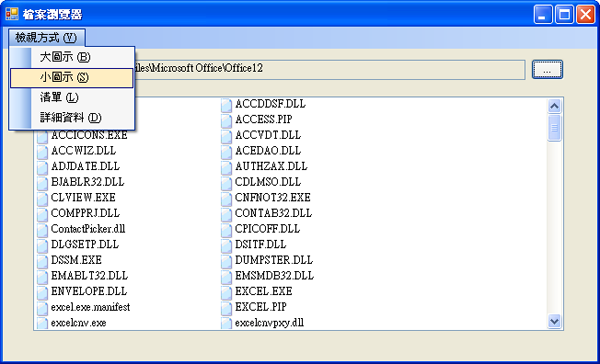Maximize the 檔案瀏覽器 window
600x364 pixels.
click(x=564, y=15)
